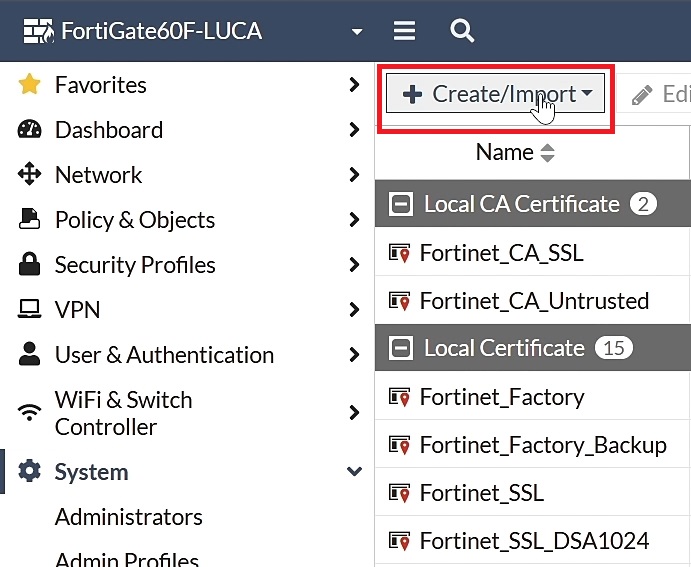Expand the User & Authentication chevron
This screenshot has height=567, width=691.
[x=354, y=354]
